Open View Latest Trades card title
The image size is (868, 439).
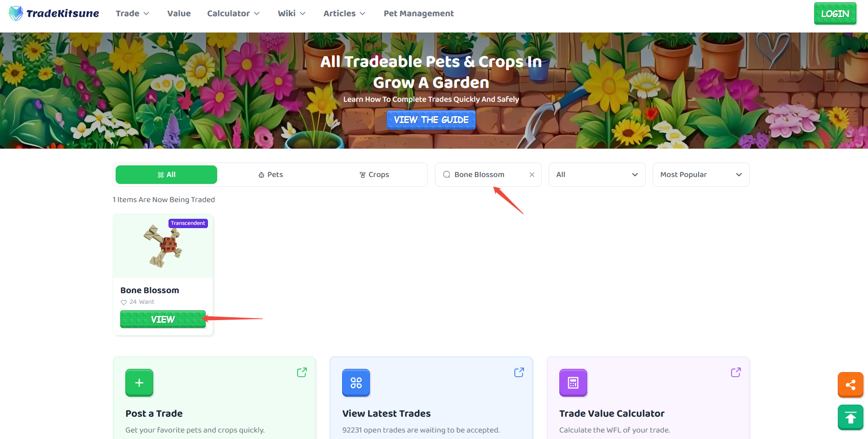click(x=386, y=413)
